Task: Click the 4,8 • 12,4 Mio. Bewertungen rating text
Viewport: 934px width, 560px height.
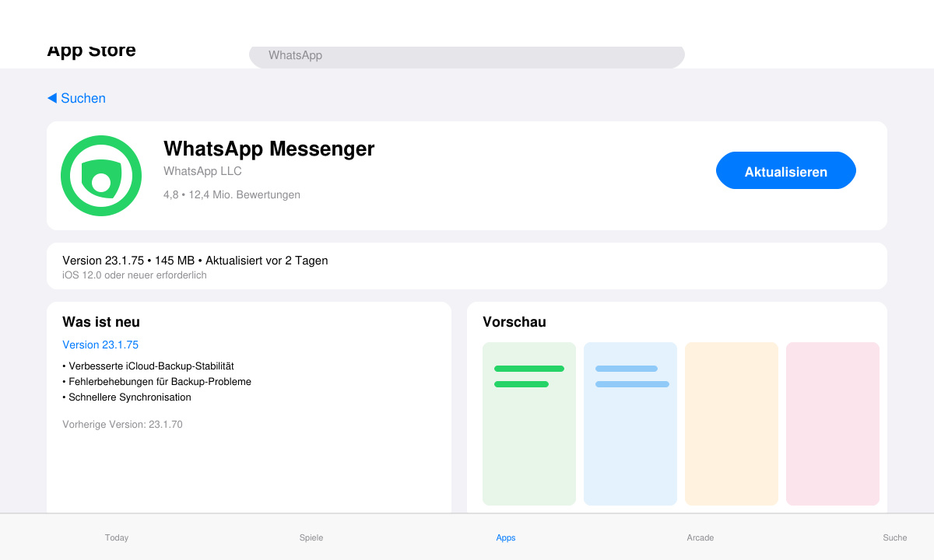Action: tap(232, 194)
